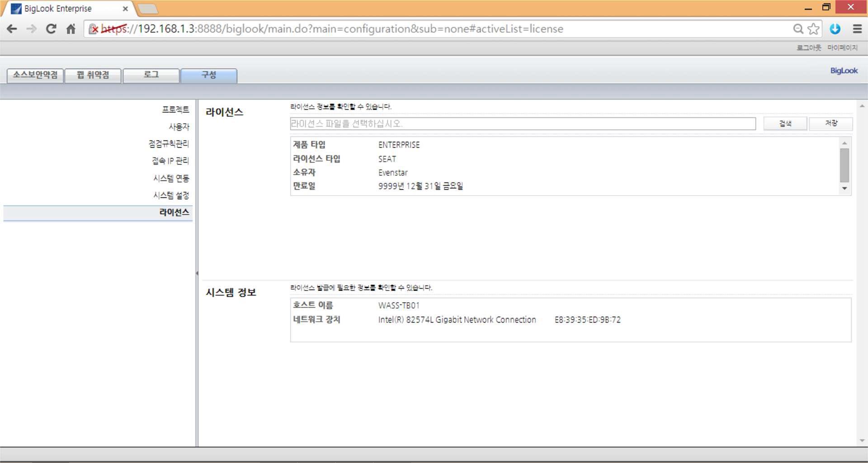Open a new browser tab
Image resolution: width=868 pixels, height=463 pixels.
tap(147, 9)
